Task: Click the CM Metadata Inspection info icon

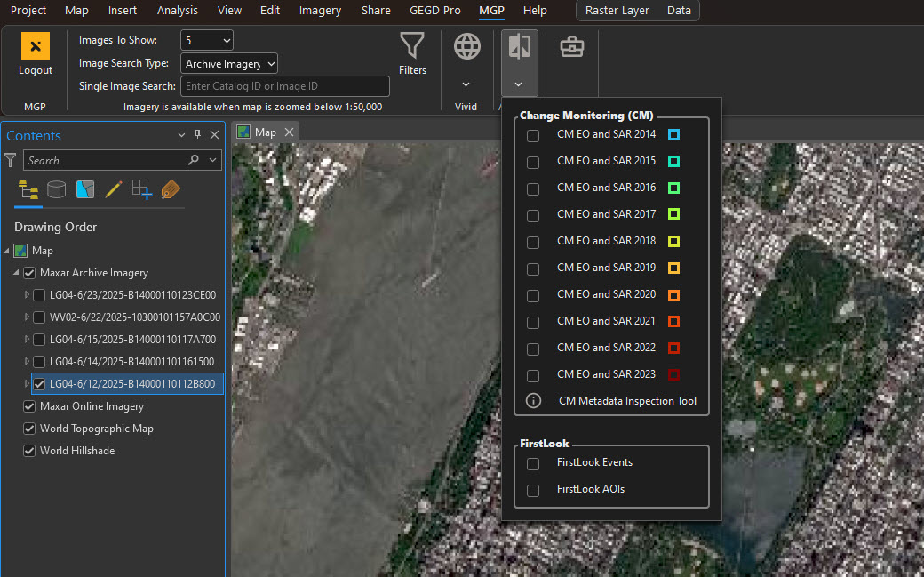Action: [533, 401]
